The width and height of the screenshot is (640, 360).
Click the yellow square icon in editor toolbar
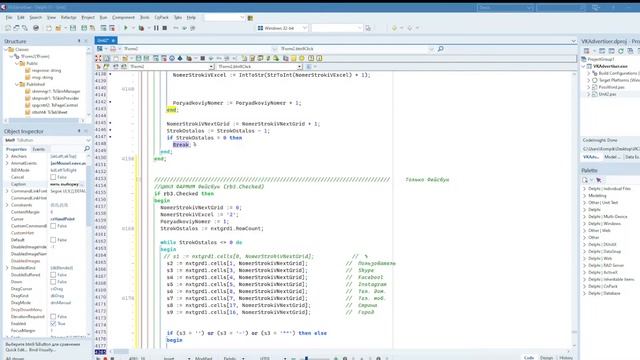[293, 58]
